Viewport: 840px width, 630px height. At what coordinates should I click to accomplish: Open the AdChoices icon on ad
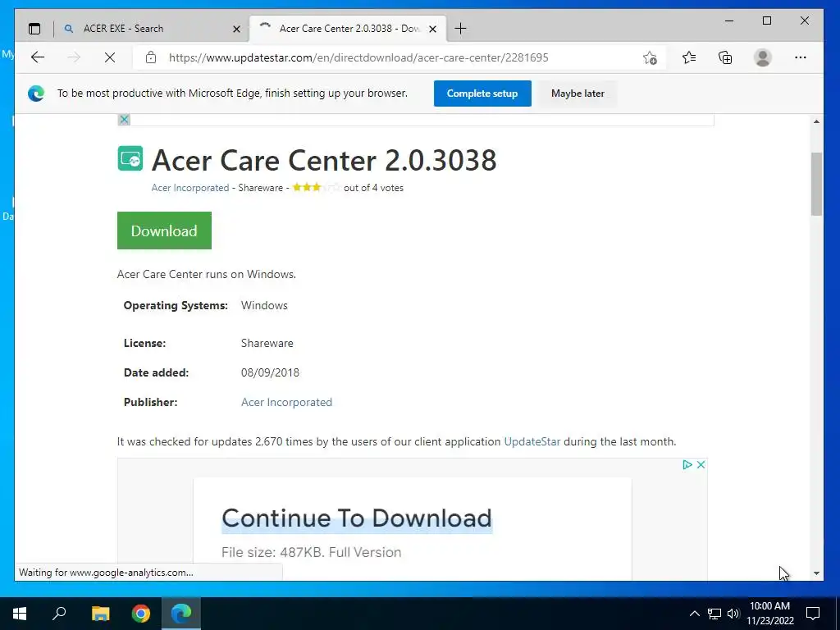click(687, 464)
